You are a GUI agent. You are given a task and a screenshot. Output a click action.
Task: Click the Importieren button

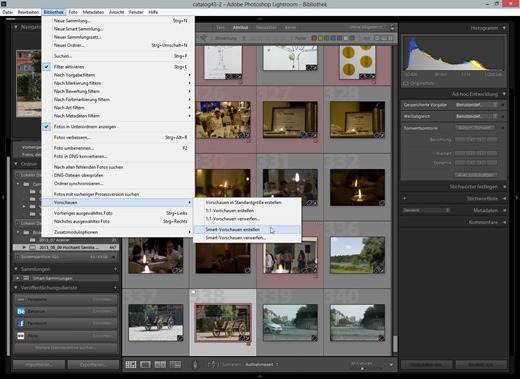[39, 364]
